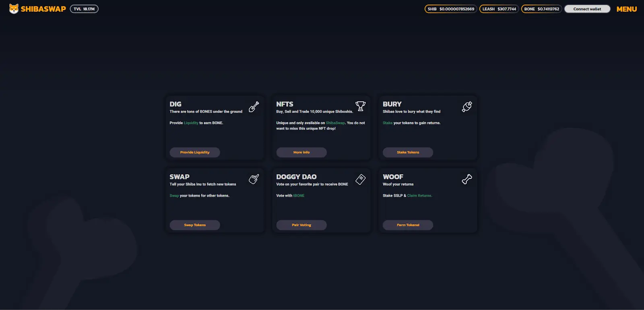Image resolution: width=644 pixels, height=310 pixels.
Task: Follow the green Swap link
Action: pyautogui.click(x=174, y=196)
